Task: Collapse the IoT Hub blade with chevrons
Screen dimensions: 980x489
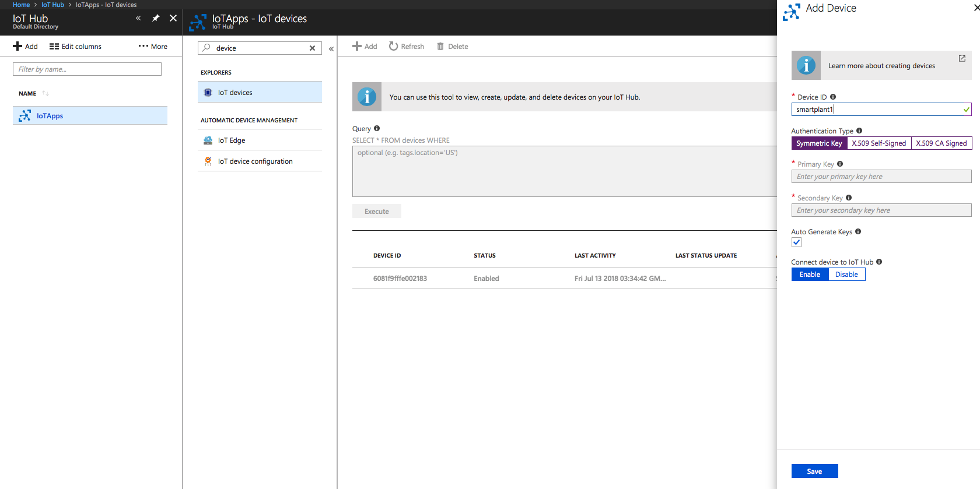Action: [138, 18]
